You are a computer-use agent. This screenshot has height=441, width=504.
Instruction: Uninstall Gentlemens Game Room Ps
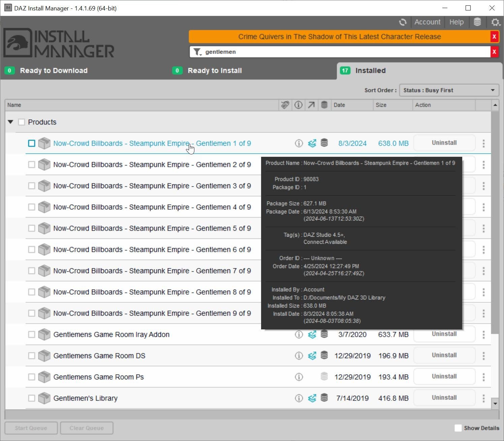click(444, 377)
